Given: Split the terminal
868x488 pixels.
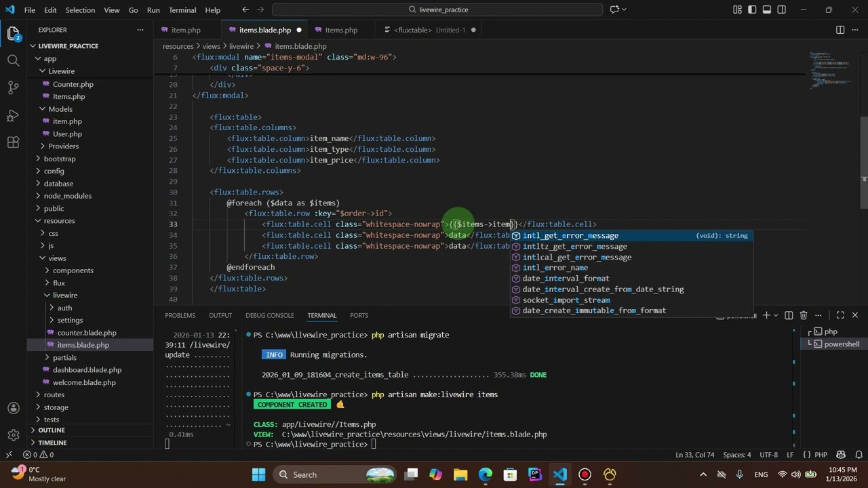Looking at the screenshot, I should point(789,315).
